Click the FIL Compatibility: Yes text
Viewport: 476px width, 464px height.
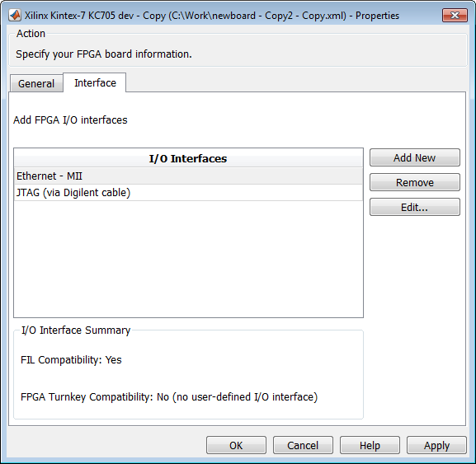coord(71,359)
